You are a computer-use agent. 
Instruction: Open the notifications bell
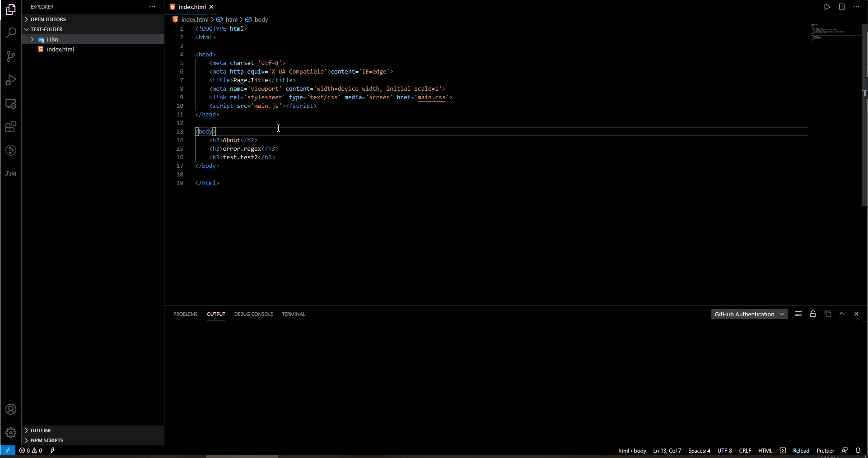[x=858, y=450]
